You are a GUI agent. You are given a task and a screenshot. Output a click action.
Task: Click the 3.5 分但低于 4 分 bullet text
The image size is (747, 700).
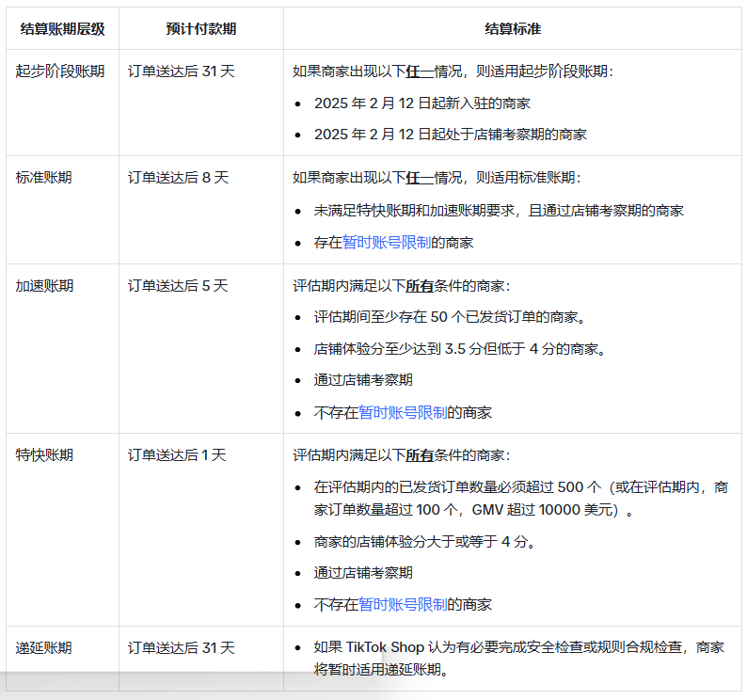pos(460,349)
